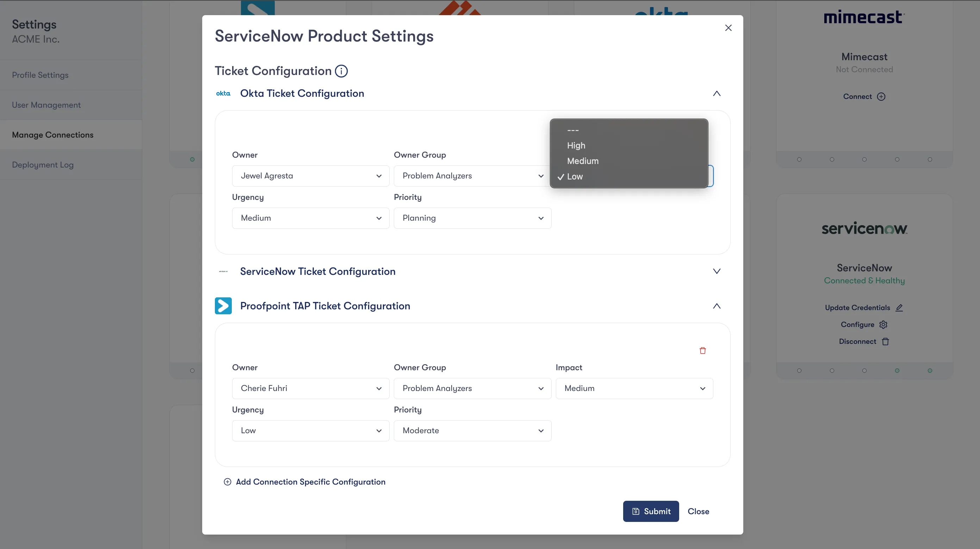Switch to Profile Settings in the sidebar

coord(40,75)
